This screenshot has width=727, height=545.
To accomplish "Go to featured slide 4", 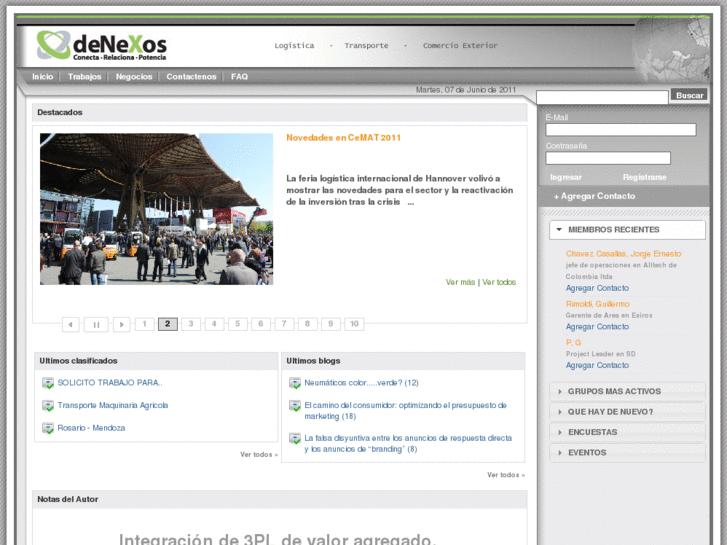I will tap(214, 324).
